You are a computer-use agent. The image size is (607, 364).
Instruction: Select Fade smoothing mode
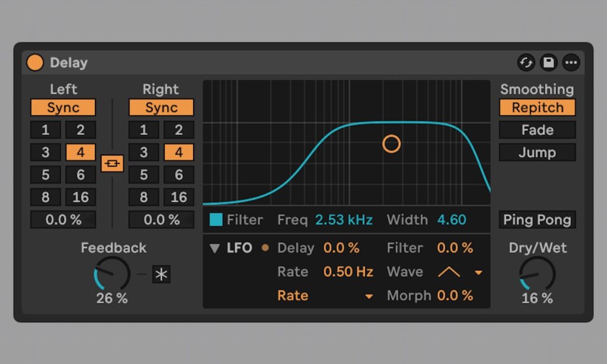tap(537, 130)
